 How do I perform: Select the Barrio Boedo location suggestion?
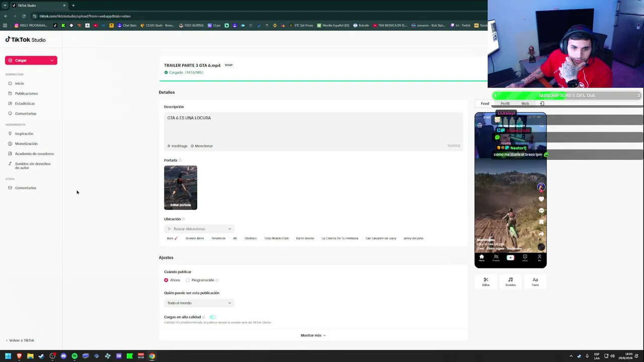click(x=305, y=238)
